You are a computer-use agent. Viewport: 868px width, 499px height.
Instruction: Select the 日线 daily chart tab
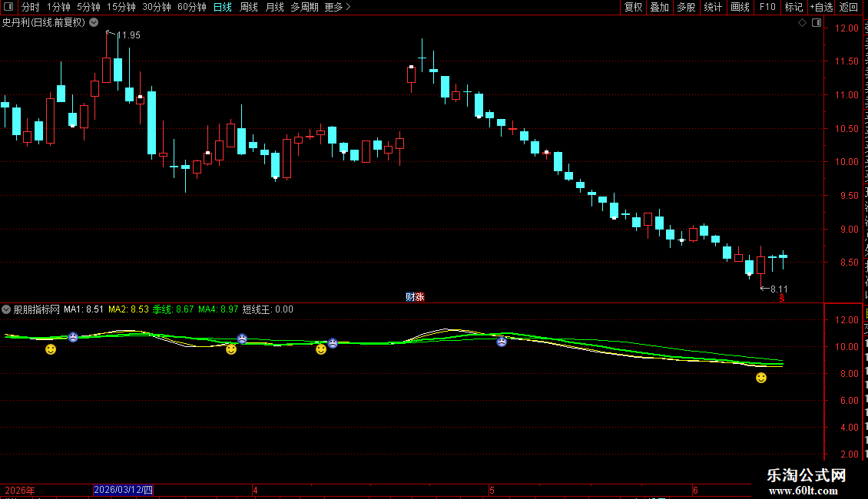pos(223,7)
